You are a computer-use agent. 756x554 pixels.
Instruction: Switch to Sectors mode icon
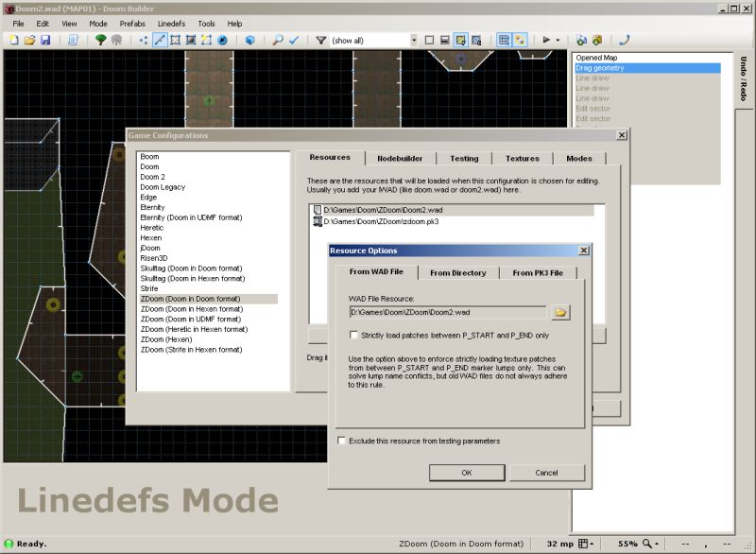coord(175,41)
